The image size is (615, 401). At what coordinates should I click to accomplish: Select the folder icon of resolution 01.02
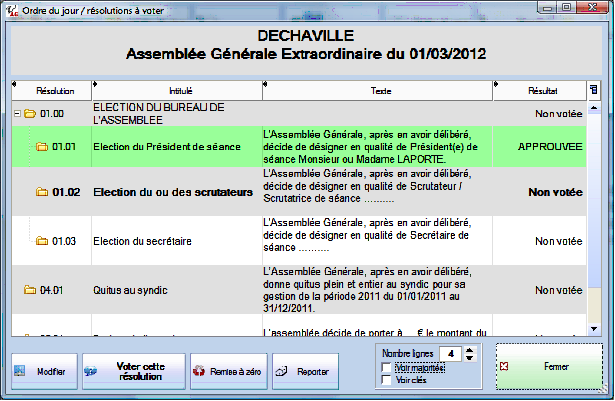(42, 192)
